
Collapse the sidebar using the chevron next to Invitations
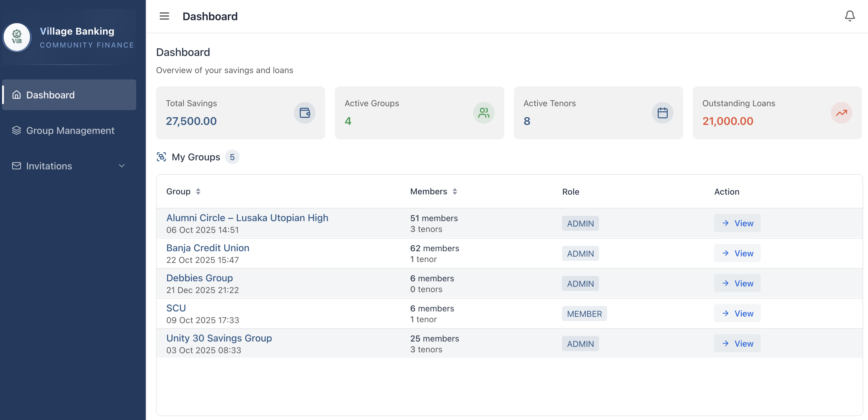pyautogui.click(x=122, y=166)
